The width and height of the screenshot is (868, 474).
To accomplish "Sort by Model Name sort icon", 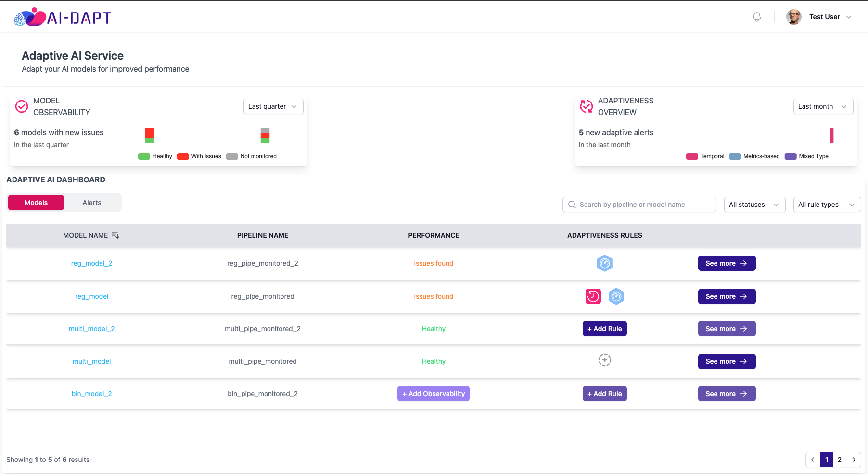I will point(115,235).
